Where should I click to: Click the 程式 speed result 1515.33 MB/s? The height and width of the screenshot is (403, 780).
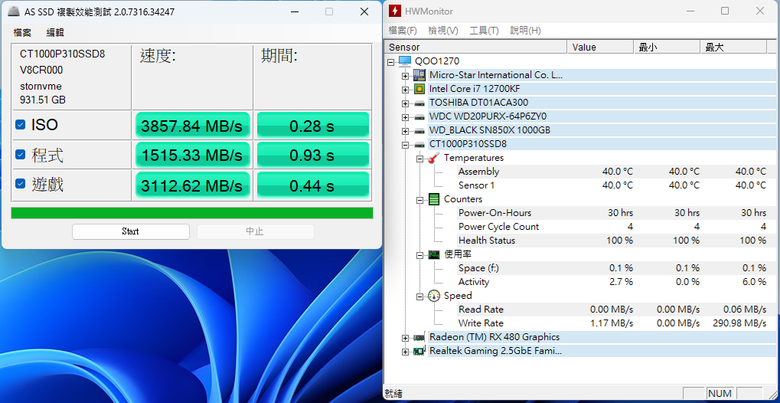pos(192,155)
